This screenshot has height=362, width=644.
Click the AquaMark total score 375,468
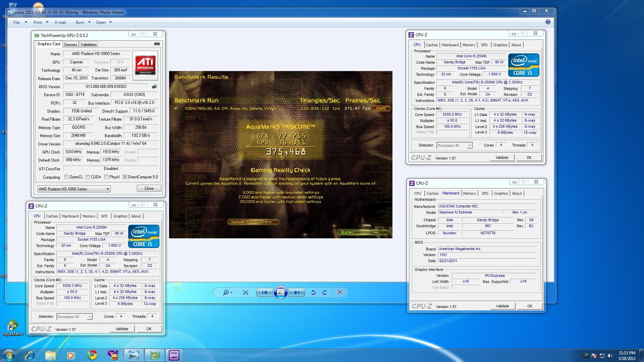tap(286, 152)
